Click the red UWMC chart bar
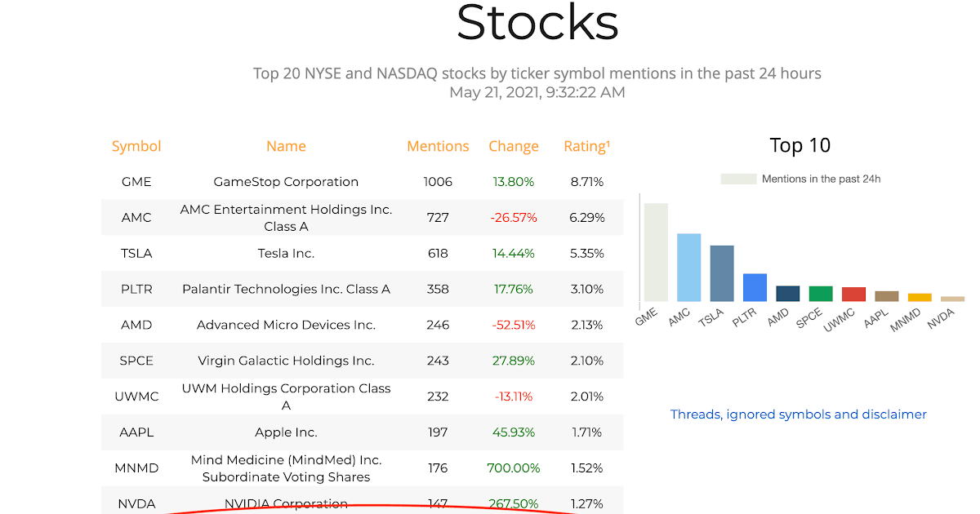The image size is (980, 514). coord(853,295)
